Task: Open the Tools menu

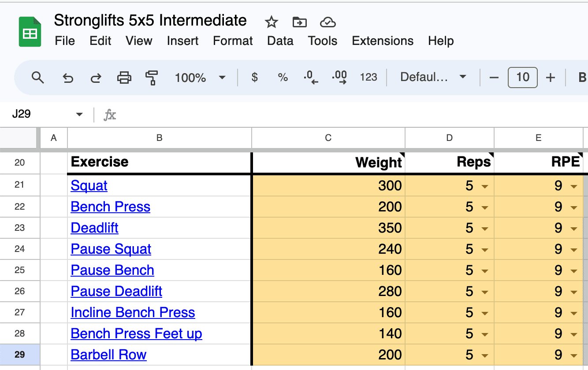Action: tap(323, 41)
